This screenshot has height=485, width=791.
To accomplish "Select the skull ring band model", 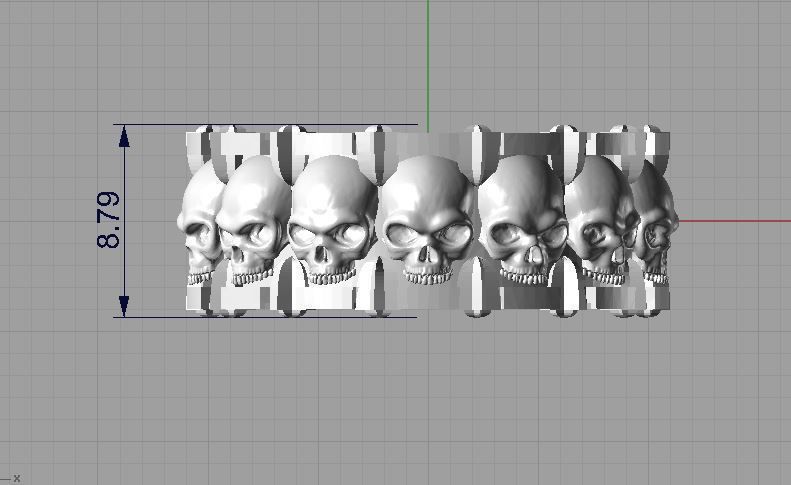I will pos(428,221).
